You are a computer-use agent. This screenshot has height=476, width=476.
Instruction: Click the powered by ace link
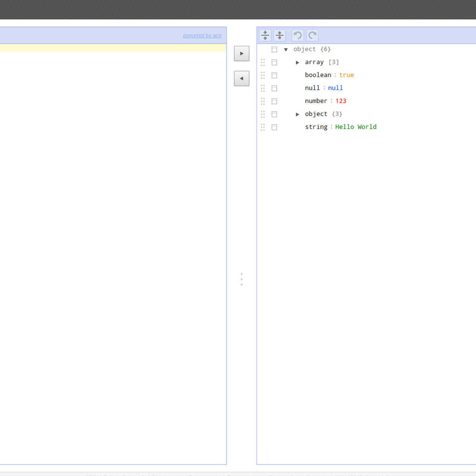202,35
